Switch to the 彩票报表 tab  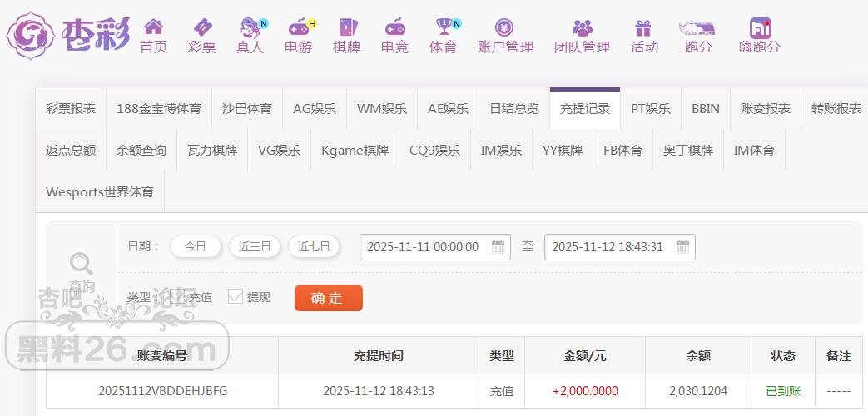point(71,108)
